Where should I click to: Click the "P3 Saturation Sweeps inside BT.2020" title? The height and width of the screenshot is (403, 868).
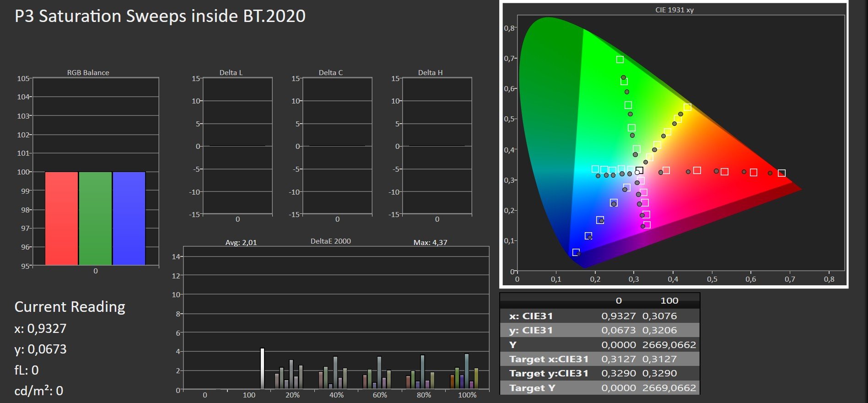tap(160, 16)
